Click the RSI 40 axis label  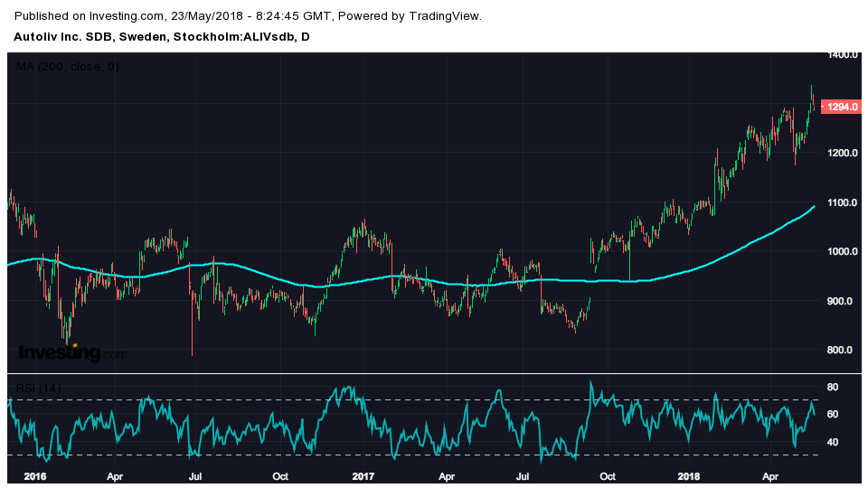click(x=833, y=442)
